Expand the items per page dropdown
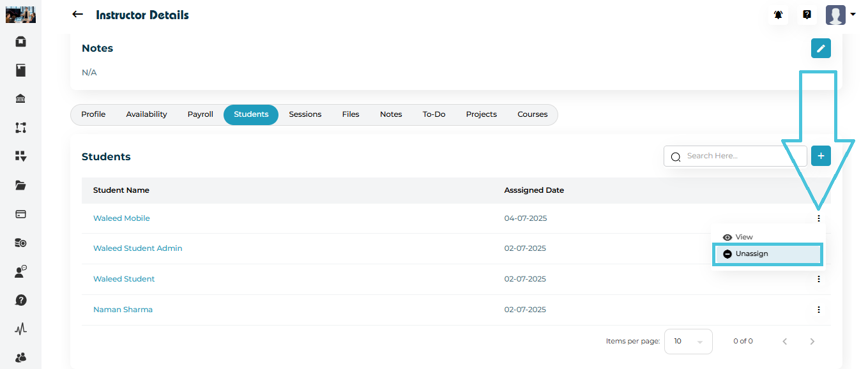Screen dimensions: 868x369 tap(688, 342)
